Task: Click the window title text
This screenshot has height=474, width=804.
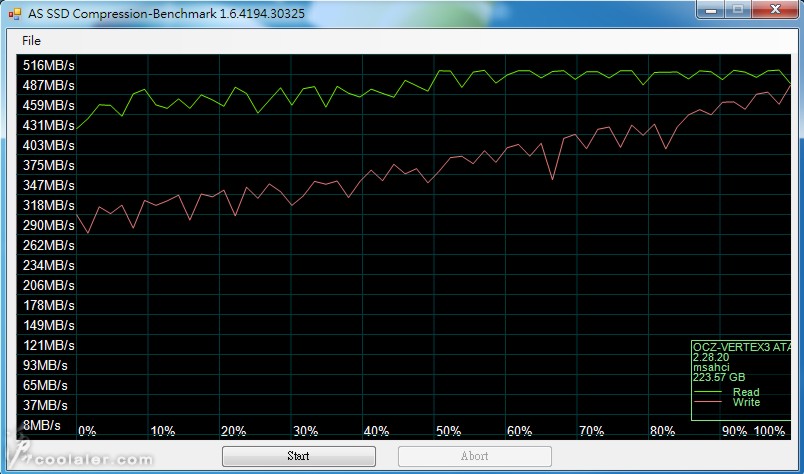Action: (x=166, y=13)
